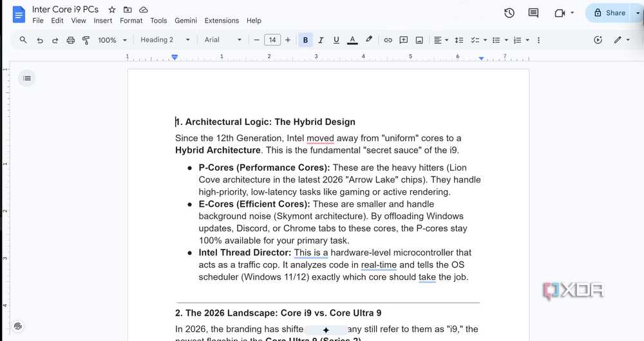Image resolution: width=644 pixels, height=341 pixels.
Task: Open version history clock icon
Action: (x=509, y=13)
